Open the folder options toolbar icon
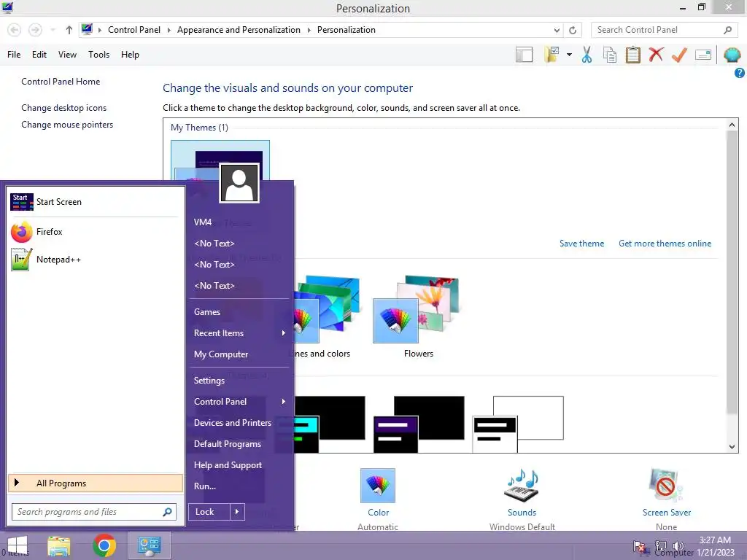Viewport: 747px width, 560px height. (551, 55)
